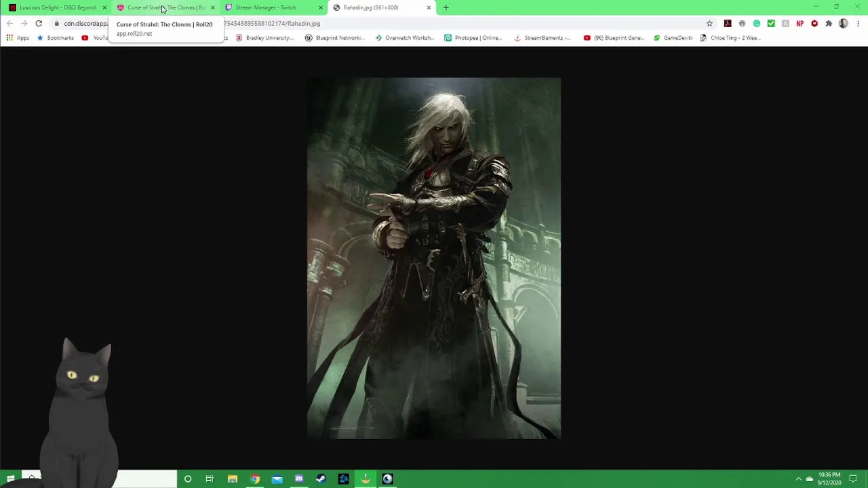Click the Rahadin character image
The height and width of the screenshot is (488, 868).
[x=434, y=258]
